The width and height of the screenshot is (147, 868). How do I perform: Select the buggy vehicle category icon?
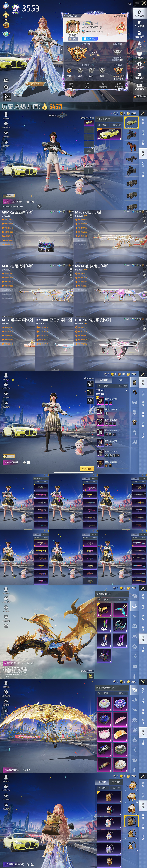[131, 158]
